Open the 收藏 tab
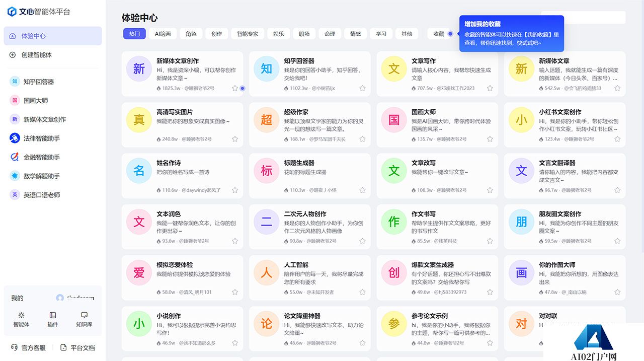 (x=439, y=34)
